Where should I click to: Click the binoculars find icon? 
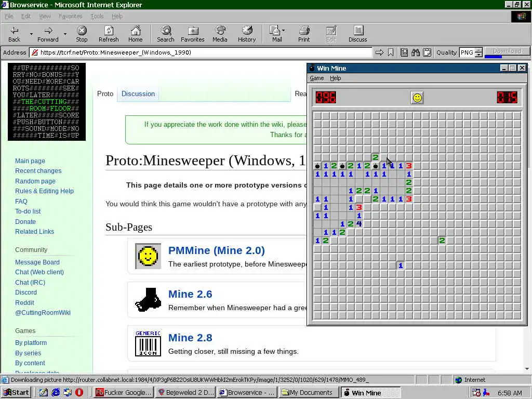click(x=416, y=52)
